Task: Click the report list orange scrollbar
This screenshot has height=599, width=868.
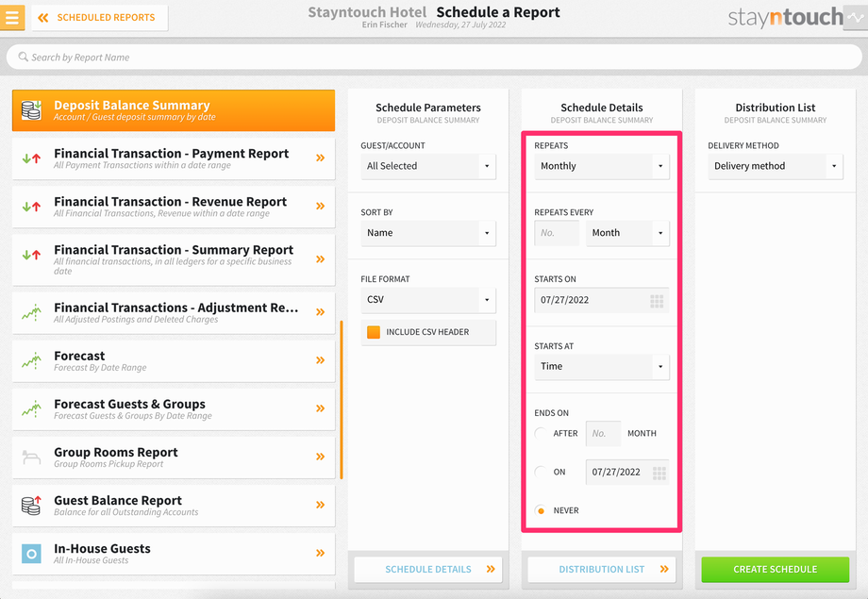Action: [x=342, y=400]
